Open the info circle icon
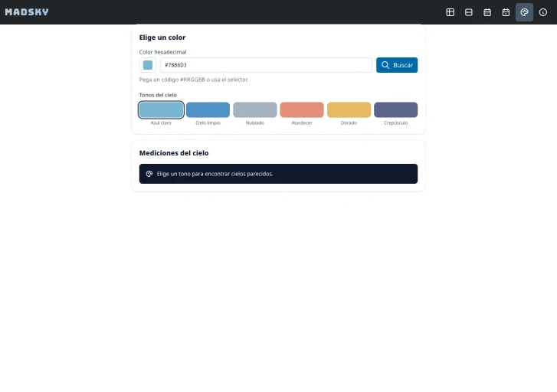Image resolution: width=557 pixels, height=392 pixels. coord(542,12)
